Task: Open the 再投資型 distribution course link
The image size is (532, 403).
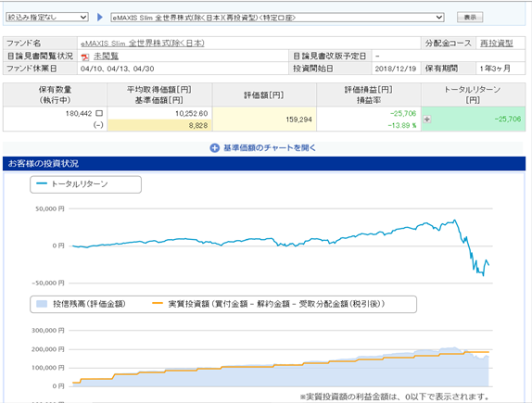Action: [497, 44]
